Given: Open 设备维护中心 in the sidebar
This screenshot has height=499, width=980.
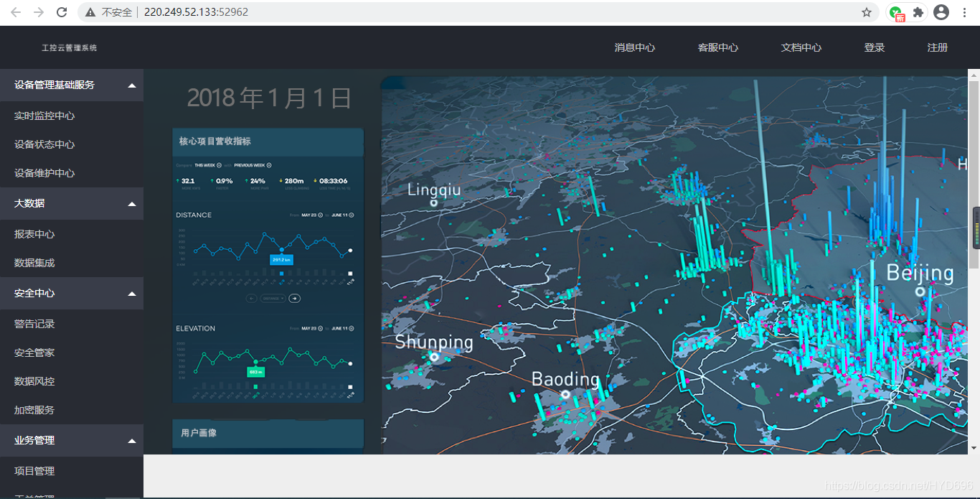Looking at the screenshot, I should pyautogui.click(x=44, y=173).
